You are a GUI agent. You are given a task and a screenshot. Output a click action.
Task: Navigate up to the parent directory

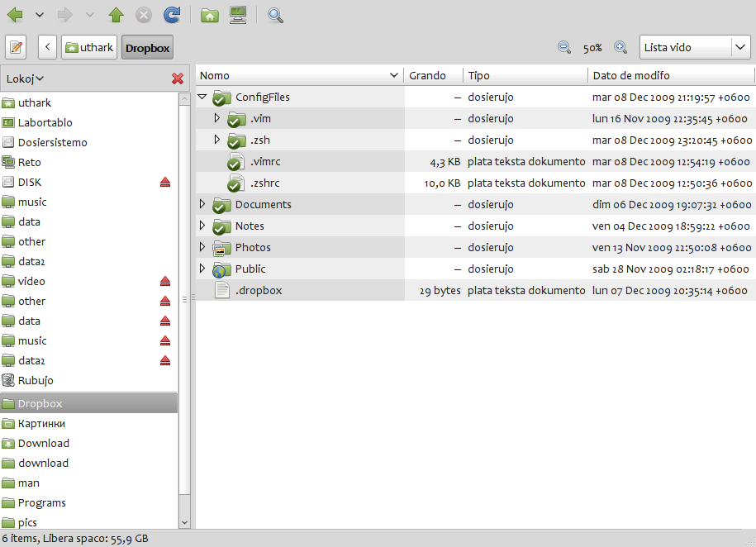pos(116,14)
